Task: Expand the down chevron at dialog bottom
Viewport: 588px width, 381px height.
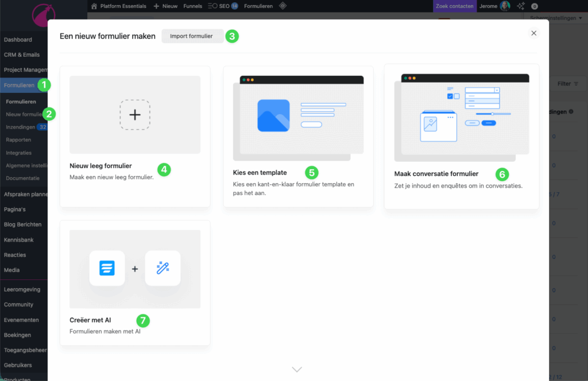Action: point(297,370)
